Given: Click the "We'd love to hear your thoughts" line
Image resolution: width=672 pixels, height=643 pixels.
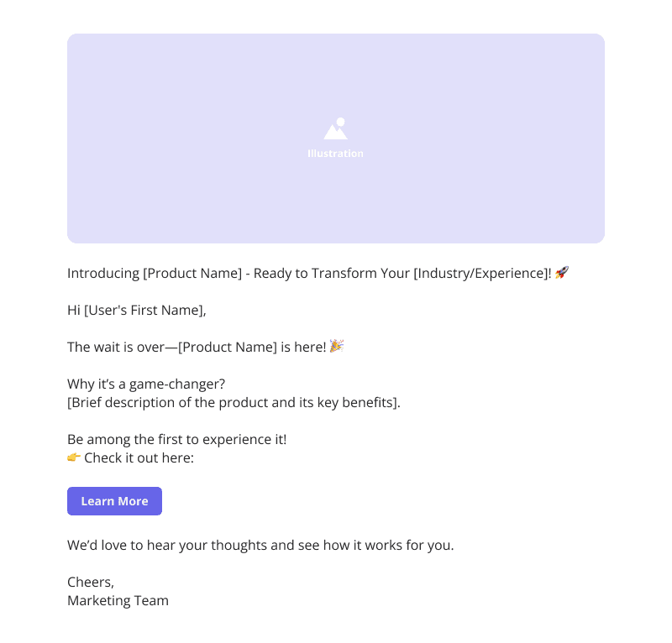Looking at the screenshot, I should point(260,546).
